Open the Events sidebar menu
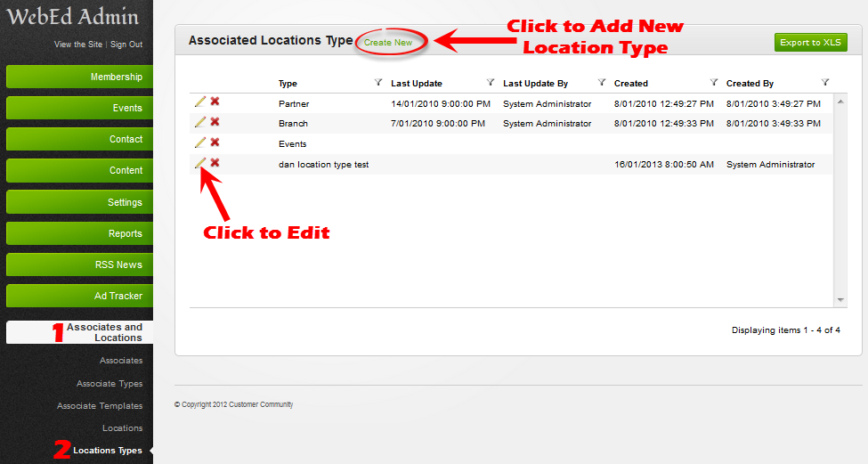This screenshot has height=464, width=868. [x=80, y=108]
